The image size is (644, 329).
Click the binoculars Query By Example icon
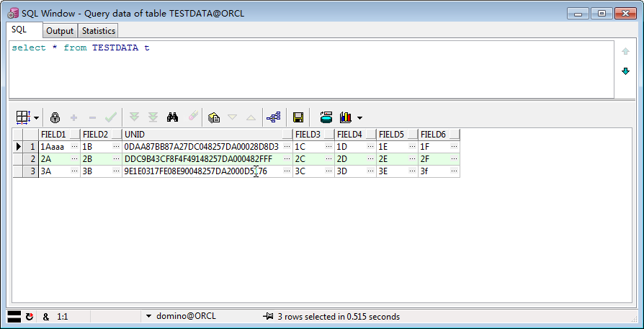coord(172,117)
